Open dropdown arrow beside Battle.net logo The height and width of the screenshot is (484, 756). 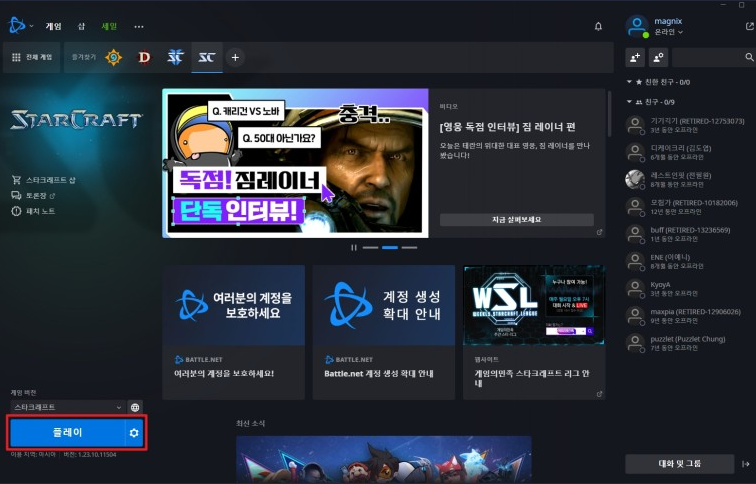[x=31, y=26]
